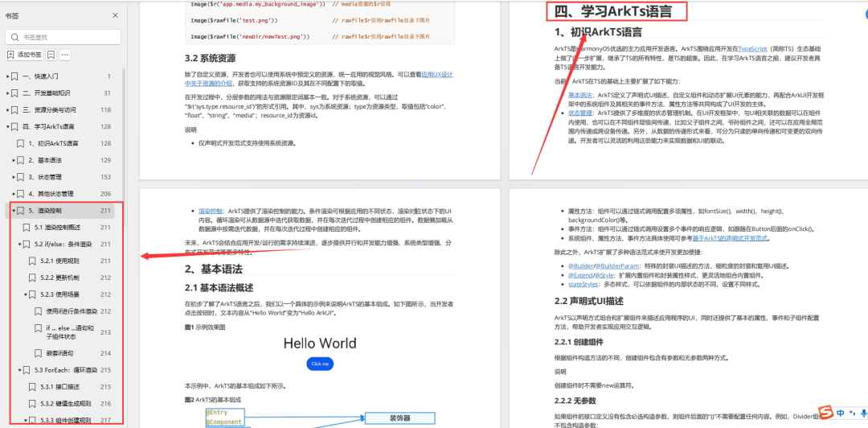Click bookmark icon of 5.2.1 使用规则
This screenshot has height=428, width=868.
32,261
